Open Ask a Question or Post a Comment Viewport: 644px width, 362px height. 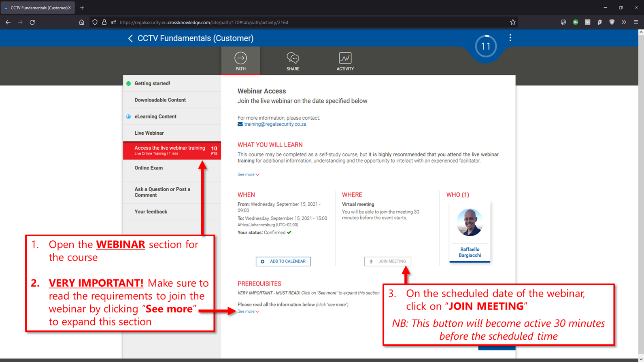pos(172,192)
